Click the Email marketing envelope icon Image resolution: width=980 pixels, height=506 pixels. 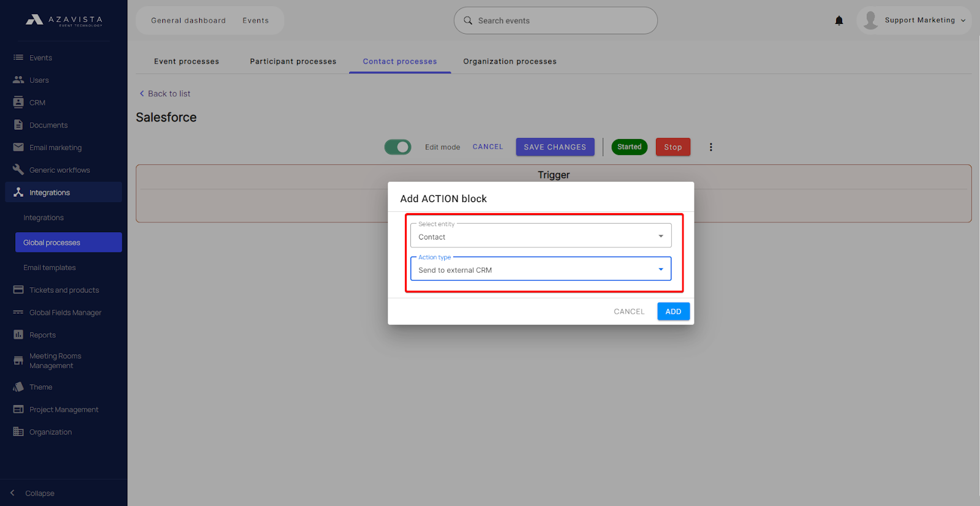[x=18, y=147]
